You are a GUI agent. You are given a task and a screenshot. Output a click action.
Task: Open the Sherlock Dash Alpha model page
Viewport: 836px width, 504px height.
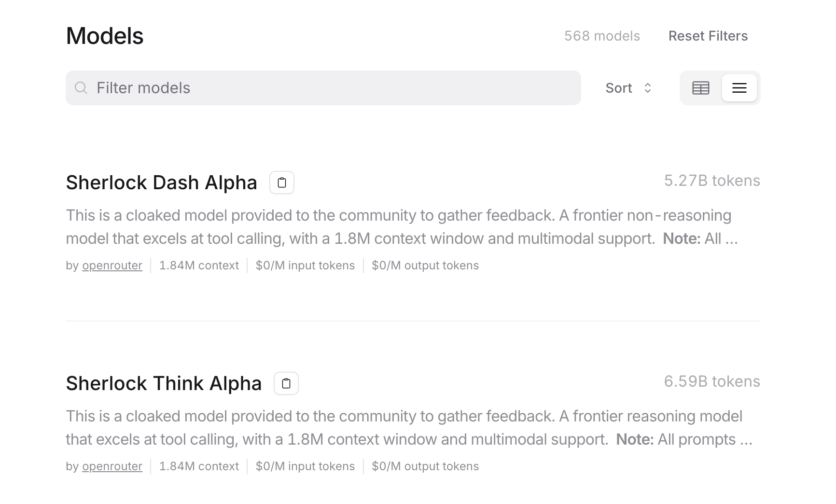point(161,182)
